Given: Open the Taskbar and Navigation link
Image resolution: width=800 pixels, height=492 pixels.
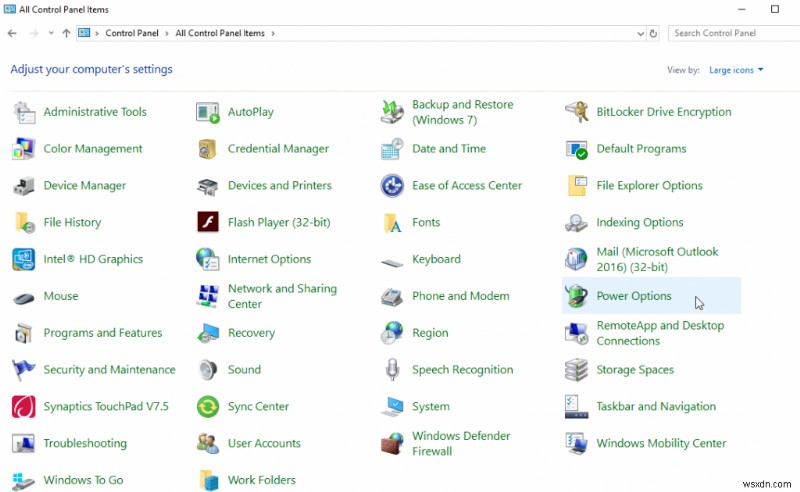Looking at the screenshot, I should coord(656,407).
